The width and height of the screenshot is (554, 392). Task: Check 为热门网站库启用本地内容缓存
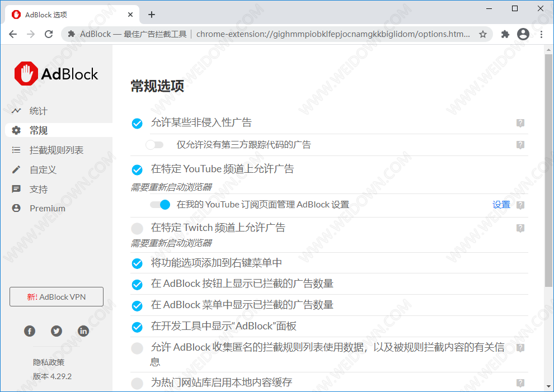[x=137, y=383]
